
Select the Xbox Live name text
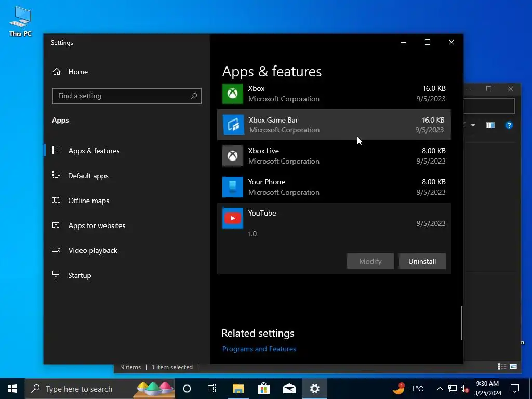coord(263,151)
